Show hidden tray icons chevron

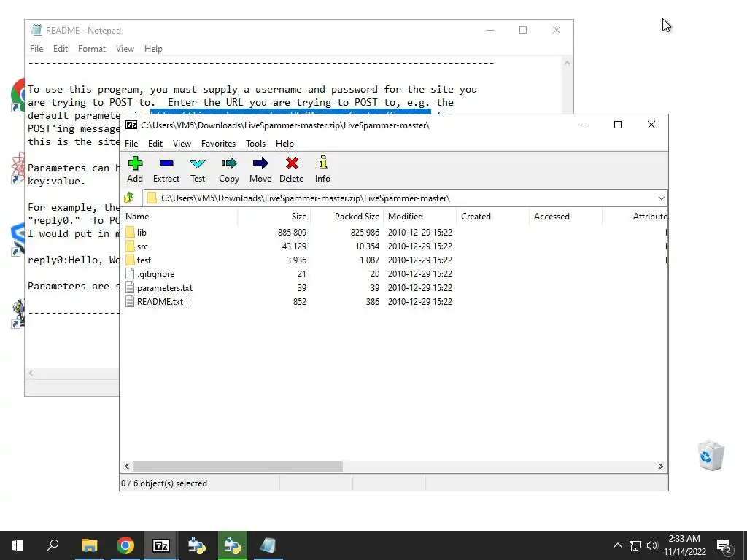point(617,545)
